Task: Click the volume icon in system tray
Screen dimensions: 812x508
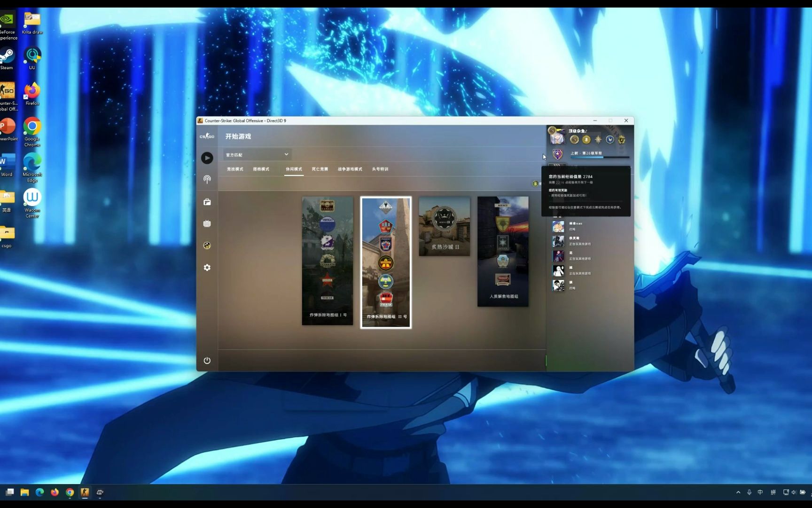Action: (x=794, y=492)
